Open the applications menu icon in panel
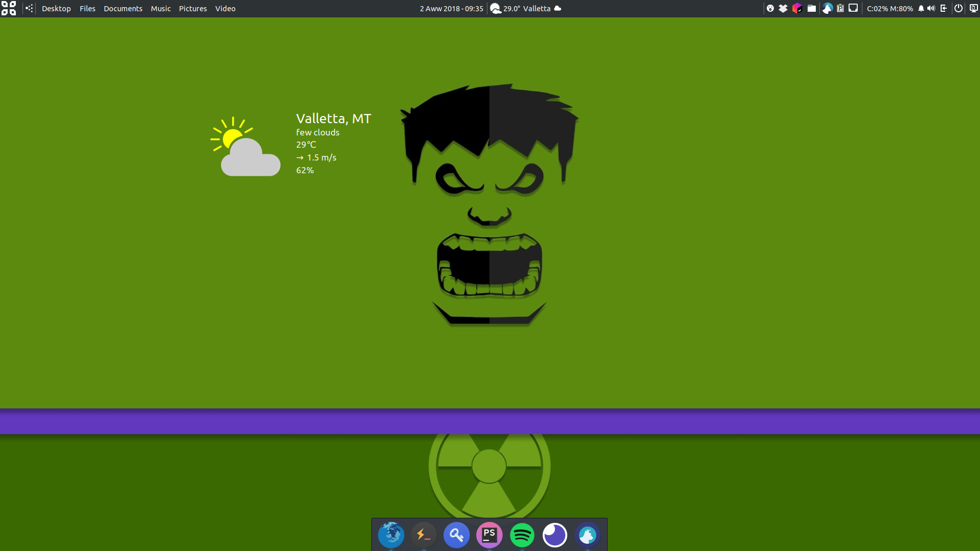980x551 pixels. click(x=9, y=8)
